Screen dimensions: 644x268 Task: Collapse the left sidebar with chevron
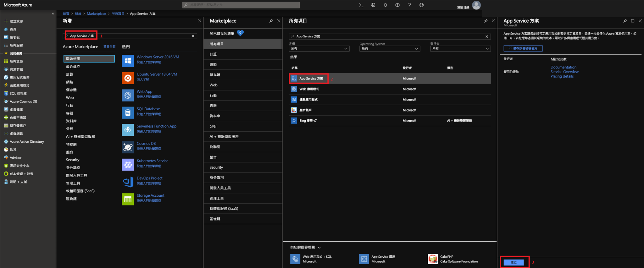53,14
